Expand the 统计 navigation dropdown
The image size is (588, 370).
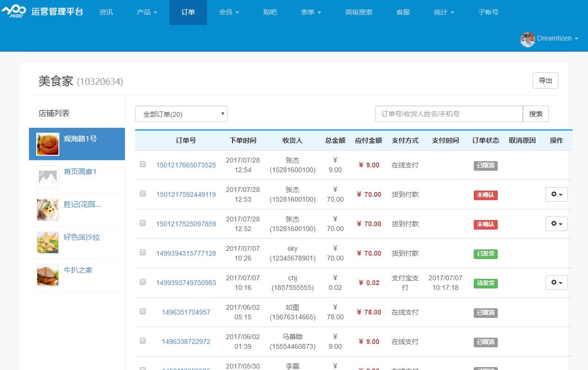pos(444,12)
